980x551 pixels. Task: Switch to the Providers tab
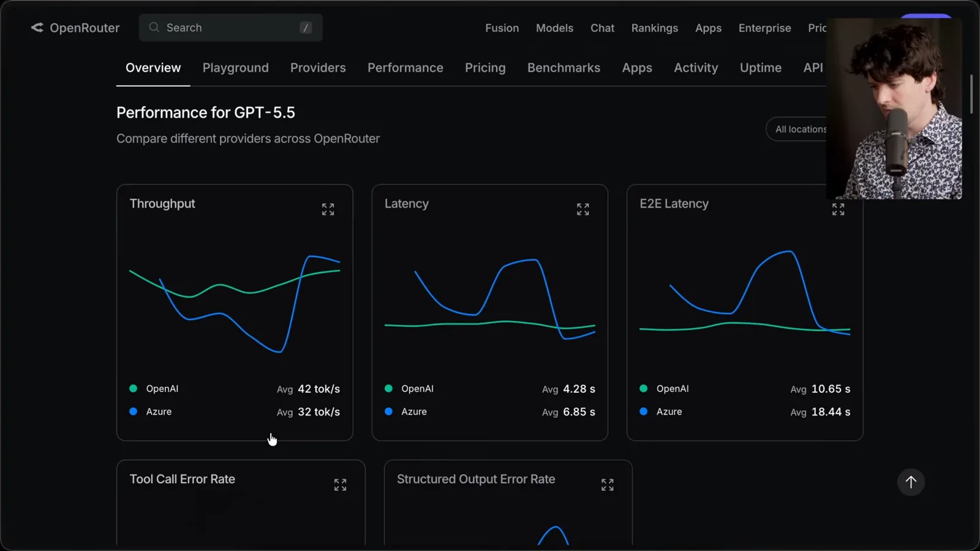318,68
